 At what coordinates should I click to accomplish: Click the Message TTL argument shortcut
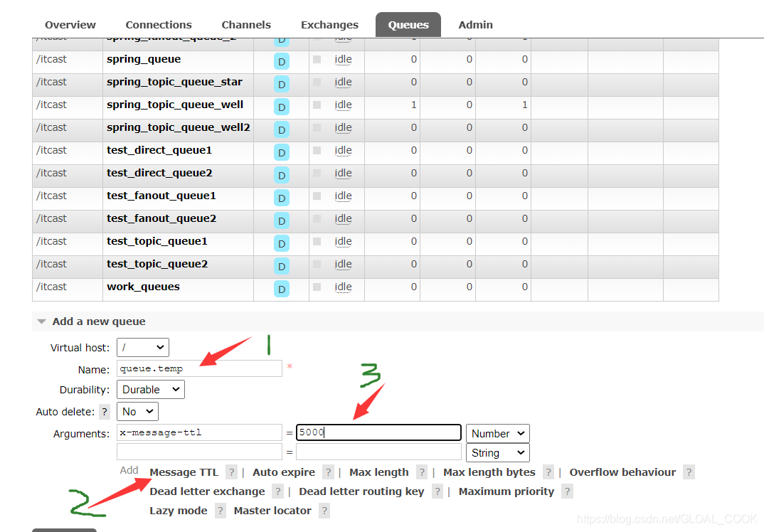(184, 472)
